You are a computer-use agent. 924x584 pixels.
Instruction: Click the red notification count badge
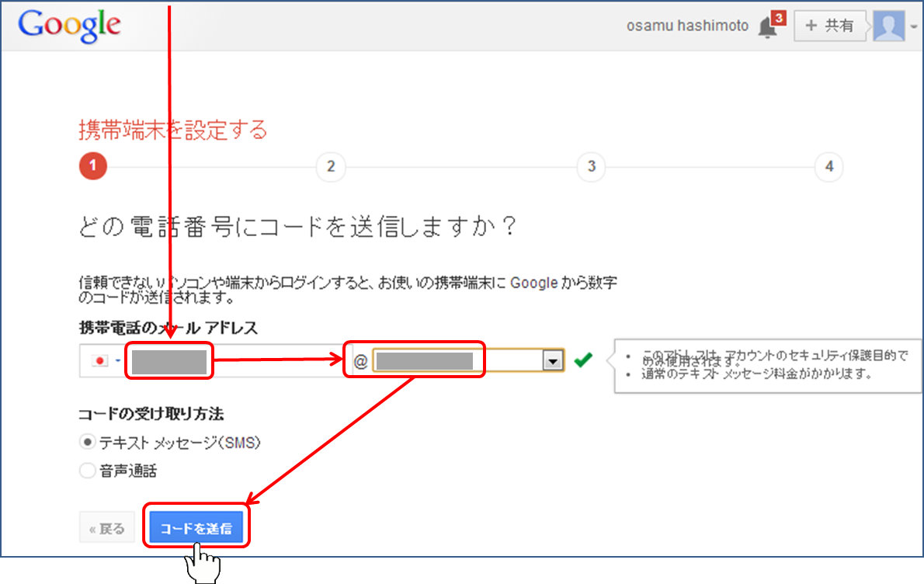coord(779,17)
